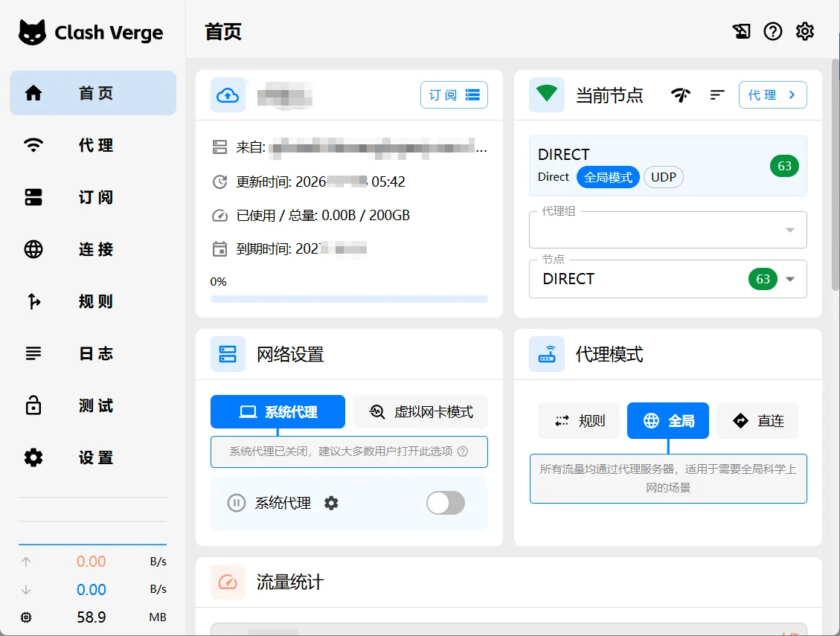Open the 订阅 subscriptions sidebar item
Screen dimensions: 840x636
93,197
